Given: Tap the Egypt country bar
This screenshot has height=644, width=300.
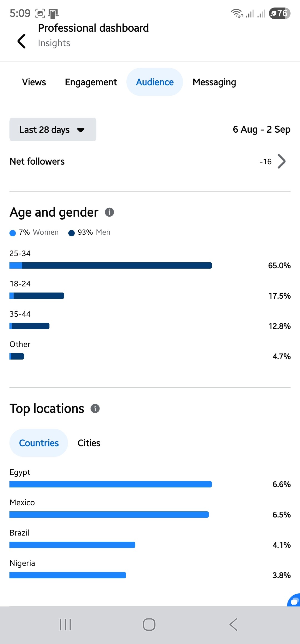Looking at the screenshot, I should 111,484.
